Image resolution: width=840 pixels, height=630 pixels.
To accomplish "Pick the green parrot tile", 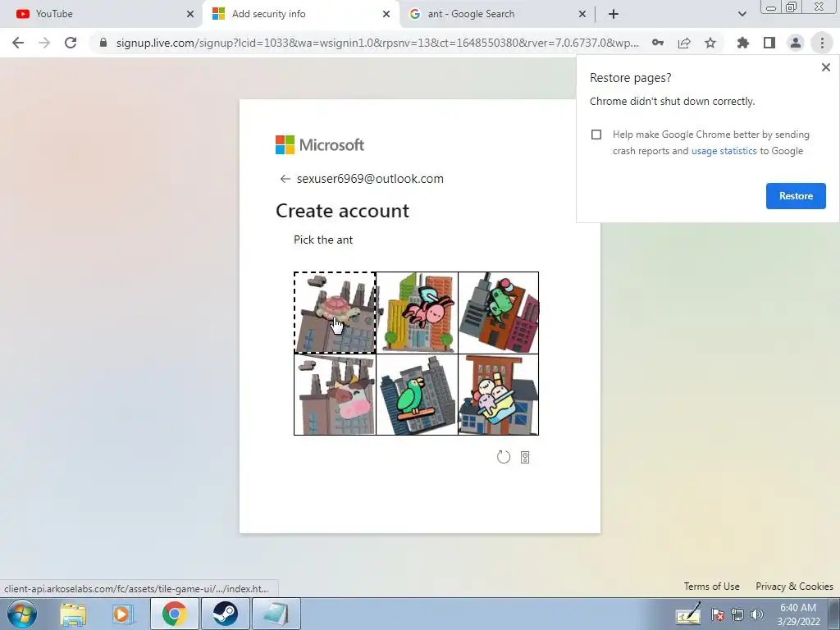I will tap(417, 395).
